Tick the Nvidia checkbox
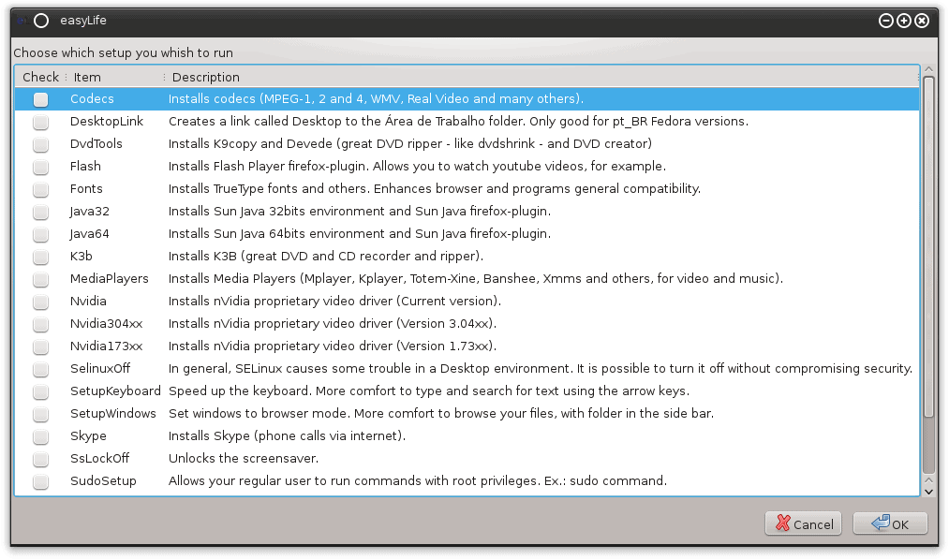This screenshot has height=560, width=949. [x=40, y=302]
